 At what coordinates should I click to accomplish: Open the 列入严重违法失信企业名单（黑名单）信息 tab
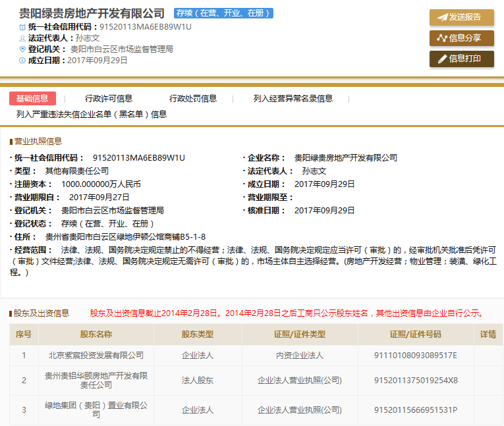(92, 115)
